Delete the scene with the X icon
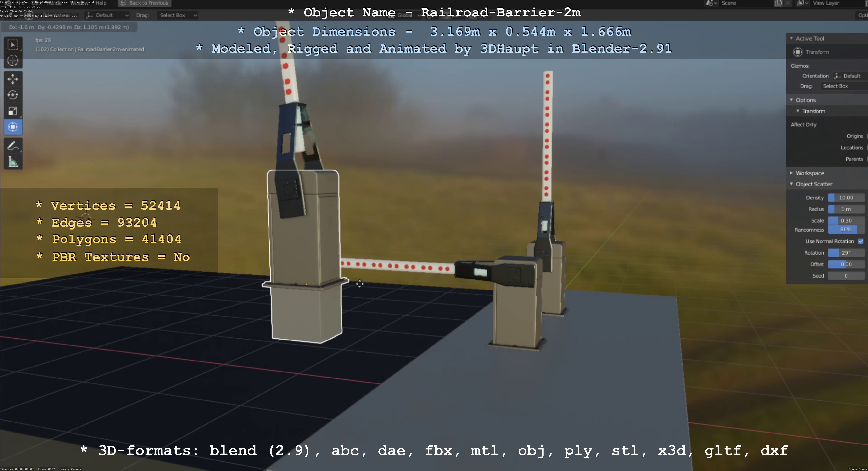868x471 pixels. pyautogui.click(x=787, y=3)
